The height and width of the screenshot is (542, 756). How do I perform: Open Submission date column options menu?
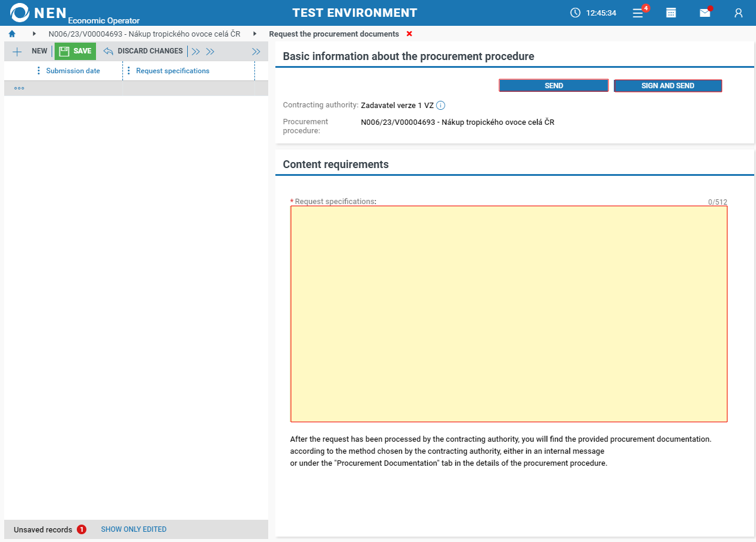tap(39, 71)
